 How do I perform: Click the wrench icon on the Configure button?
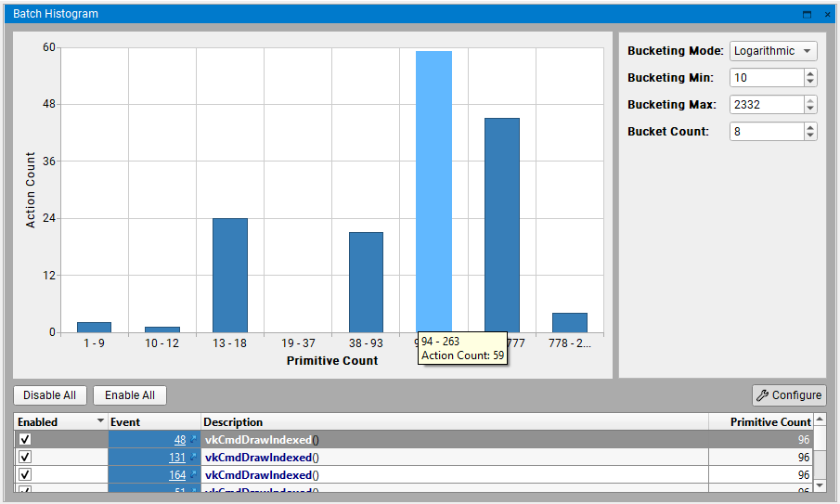click(763, 395)
